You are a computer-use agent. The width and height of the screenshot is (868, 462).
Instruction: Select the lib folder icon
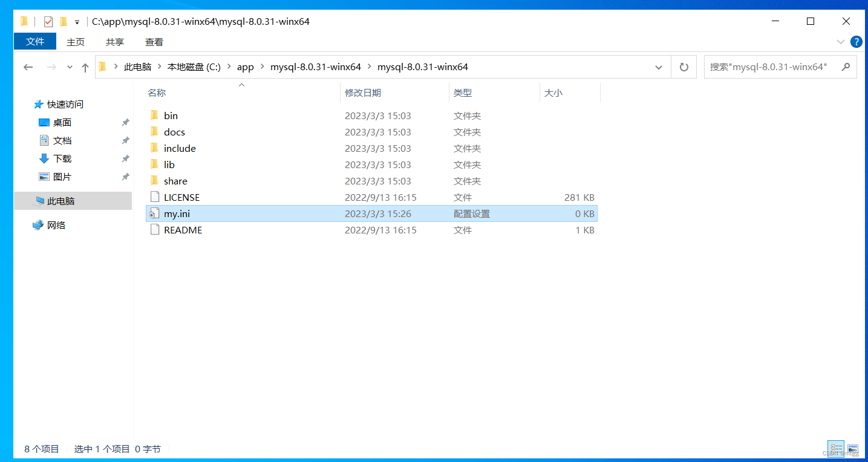click(154, 164)
